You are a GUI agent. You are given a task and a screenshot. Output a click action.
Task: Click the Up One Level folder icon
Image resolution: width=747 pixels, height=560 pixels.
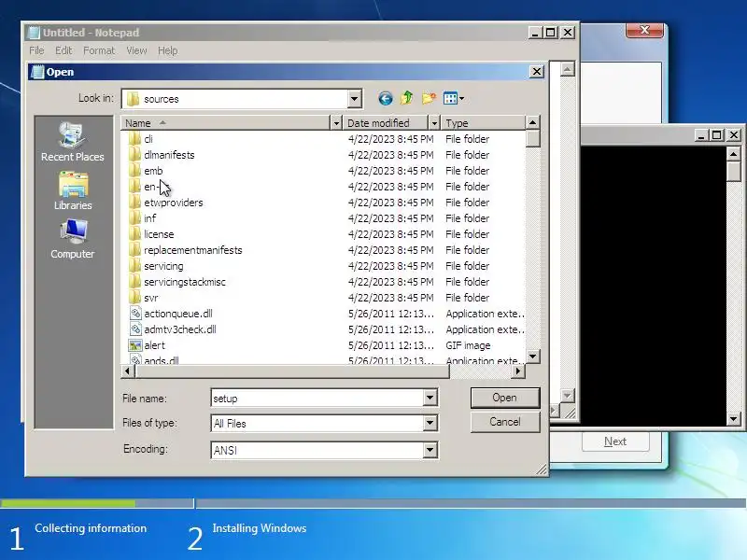(407, 98)
